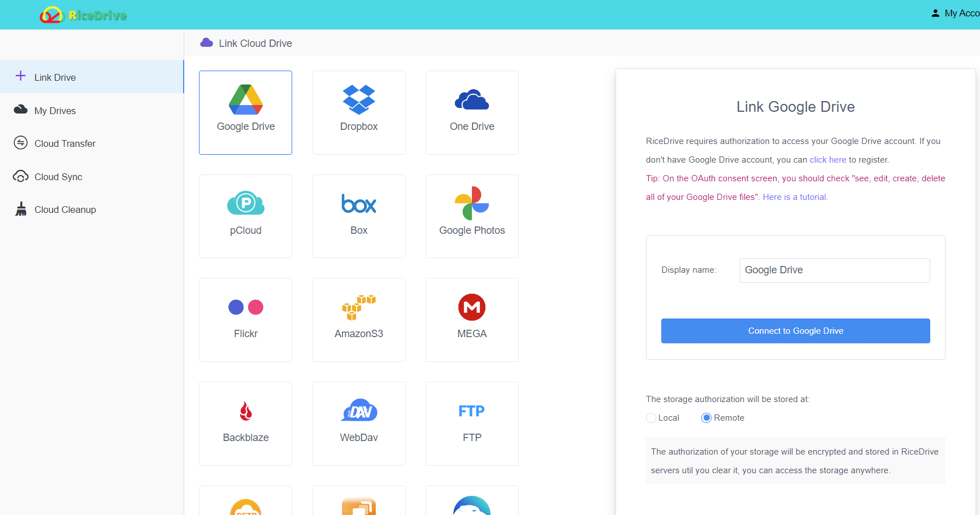980x515 pixels.
Task: Choose the Google Drive card
Action: 245,112
